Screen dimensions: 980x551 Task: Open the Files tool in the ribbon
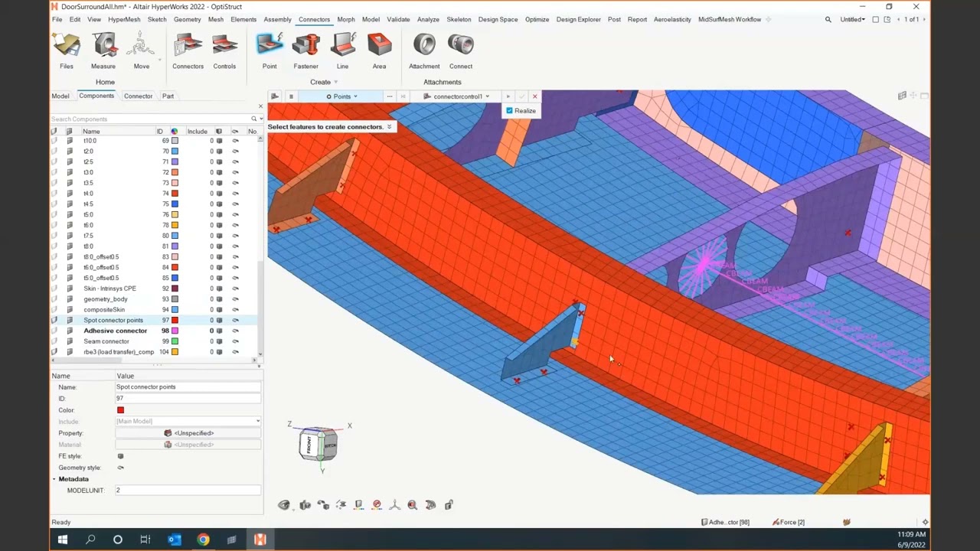[67, 51]
